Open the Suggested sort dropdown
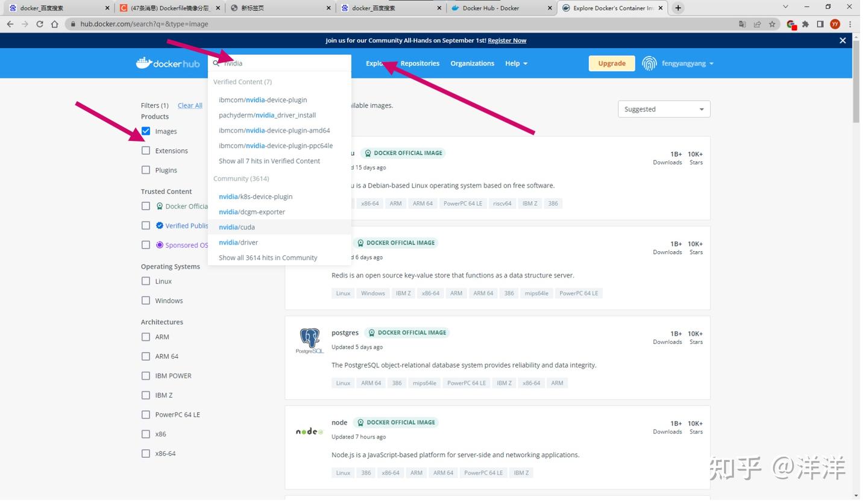868x503 pixels. tap(663, 109)
